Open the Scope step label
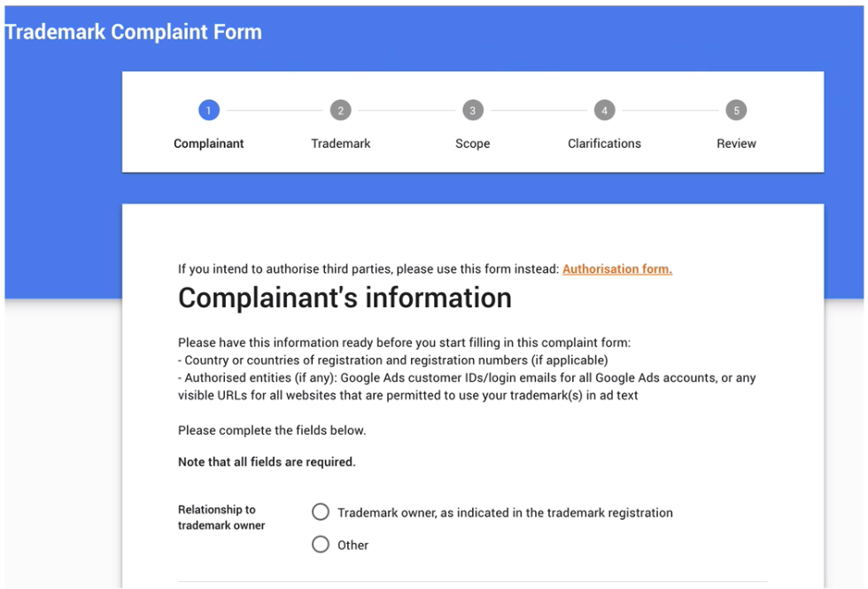 click(473, 143)
